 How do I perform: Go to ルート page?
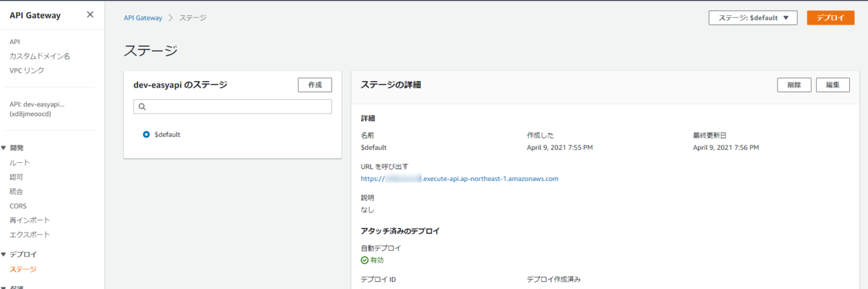coord(20,163)
